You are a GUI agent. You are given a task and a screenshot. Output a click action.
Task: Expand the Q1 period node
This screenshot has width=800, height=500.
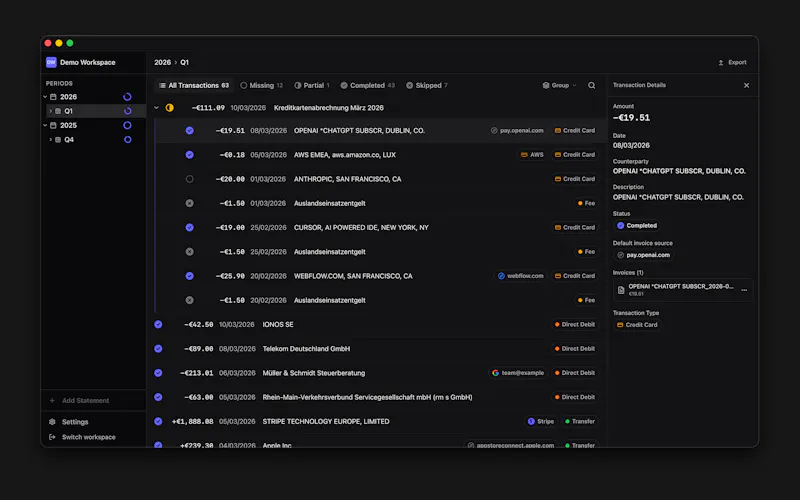pos(51,111)
